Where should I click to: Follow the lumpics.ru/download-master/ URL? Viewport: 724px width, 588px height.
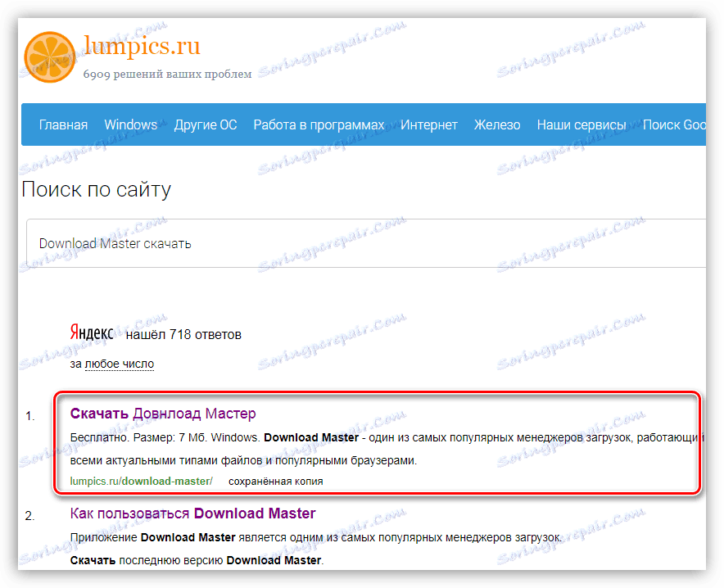142,481
